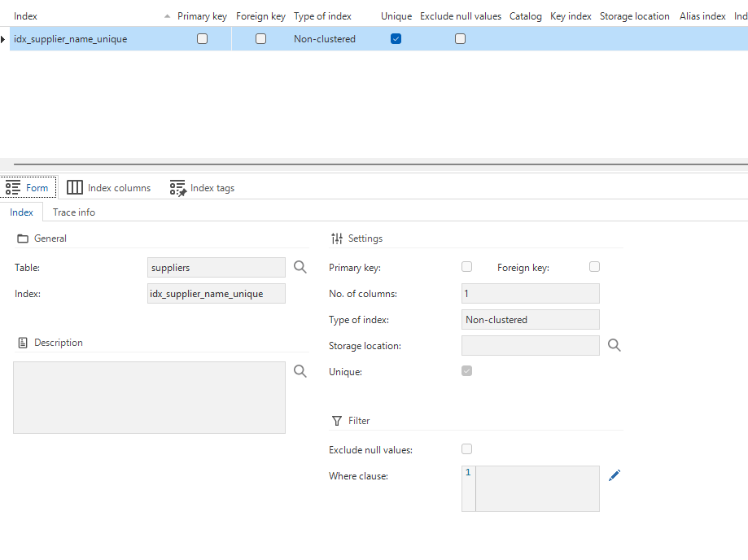Sort by Exclude null values column header

coord(461,16)
